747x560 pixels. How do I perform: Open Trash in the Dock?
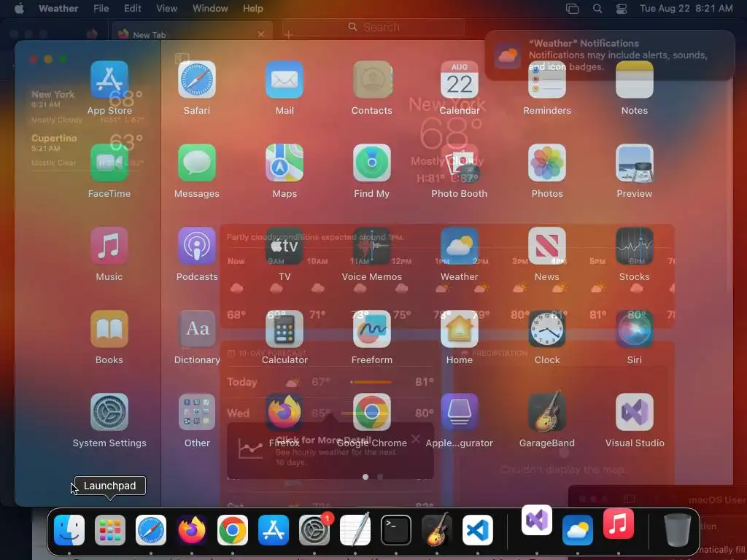pyautogui.click(x=677, y=530)
